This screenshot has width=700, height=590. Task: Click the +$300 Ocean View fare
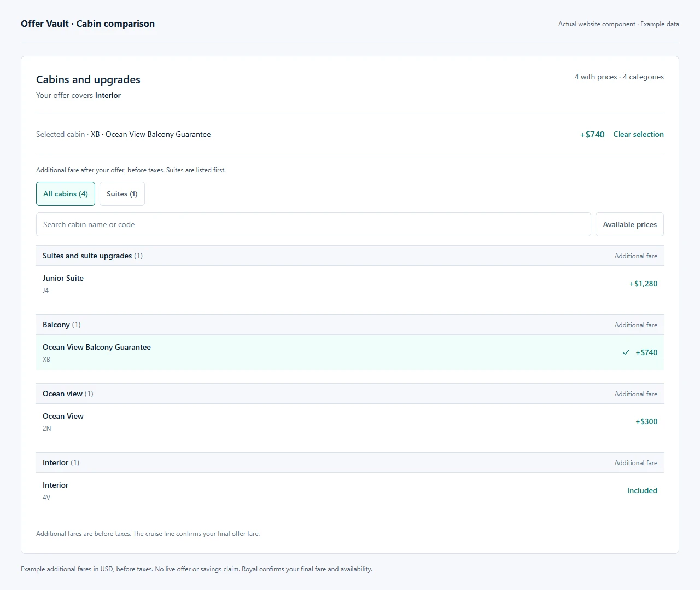click(x=646, y=421)
